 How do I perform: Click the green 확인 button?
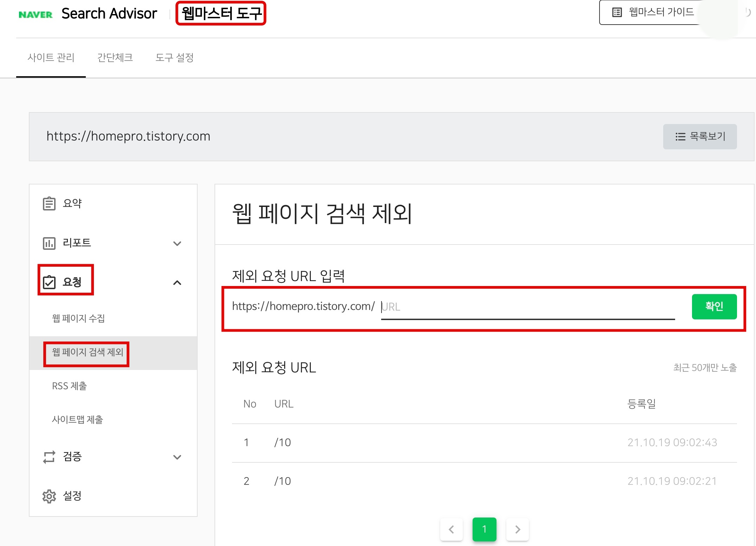click(x=714, y=306)
